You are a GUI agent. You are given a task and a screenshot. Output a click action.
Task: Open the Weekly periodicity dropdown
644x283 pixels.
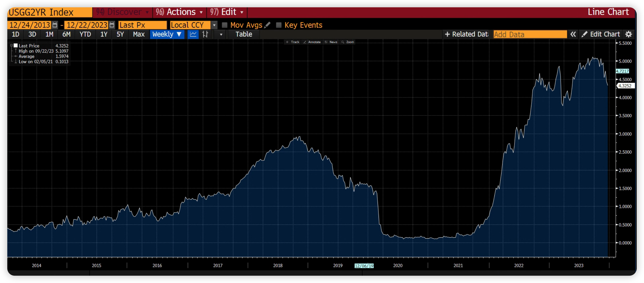(167, 34)
